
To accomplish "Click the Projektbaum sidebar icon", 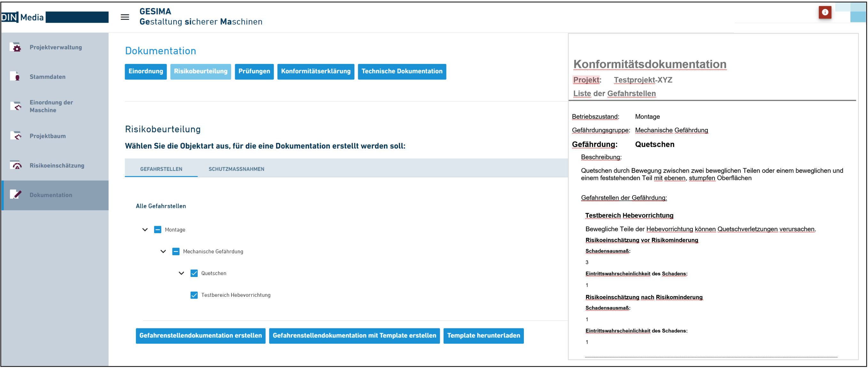I will 15,136.
